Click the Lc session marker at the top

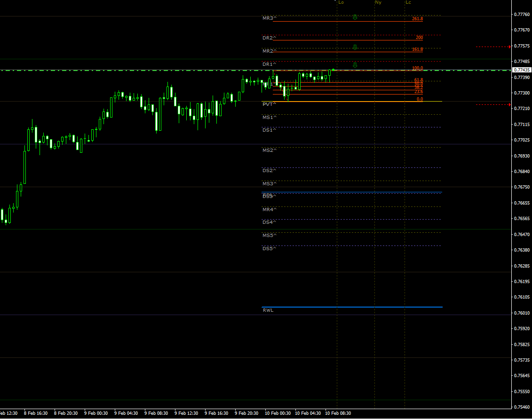(x=408, y=2)
